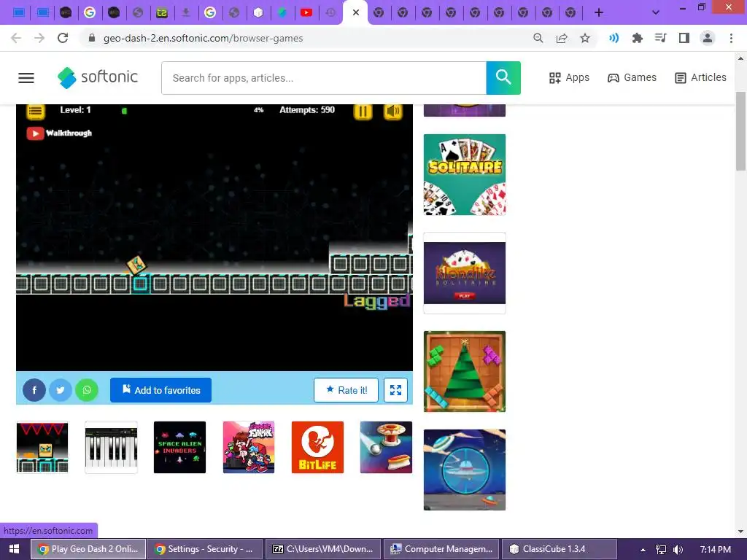Go back in the browser
747x560 pixels.
[16, 38]
